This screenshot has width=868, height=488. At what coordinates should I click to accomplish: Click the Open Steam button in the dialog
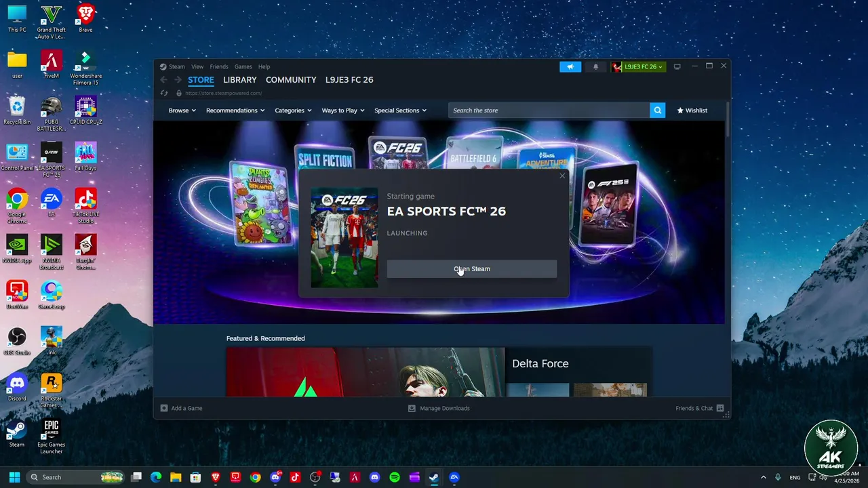472,269
